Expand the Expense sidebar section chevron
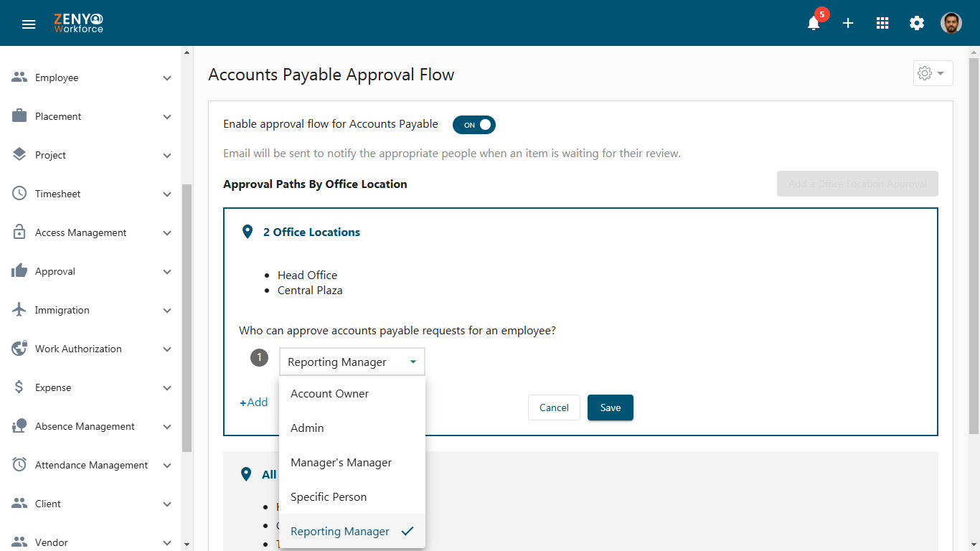This screenshot has height=551, width=980. pos(167,387)
